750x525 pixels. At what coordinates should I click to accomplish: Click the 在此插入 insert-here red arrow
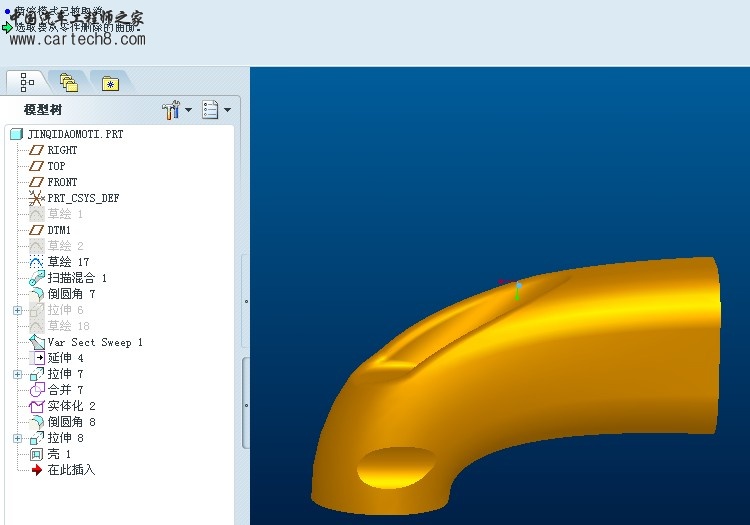point(37,470)
